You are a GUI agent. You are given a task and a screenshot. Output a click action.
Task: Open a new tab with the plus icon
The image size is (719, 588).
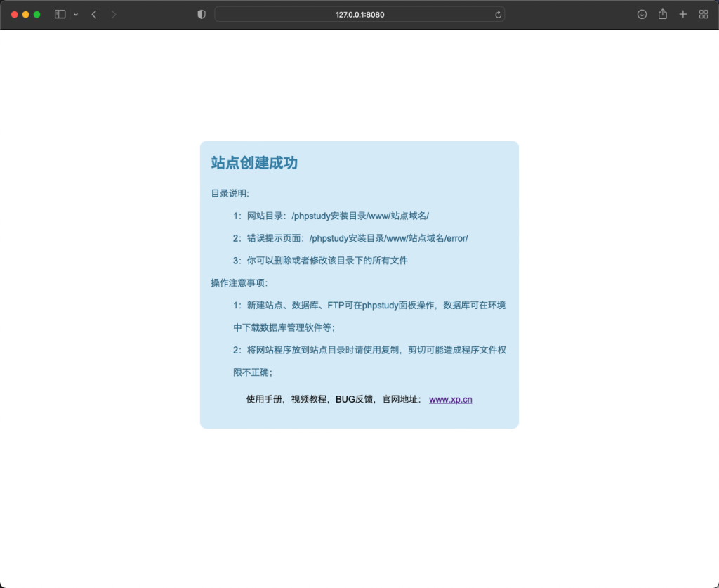click(x=682, y=14)
